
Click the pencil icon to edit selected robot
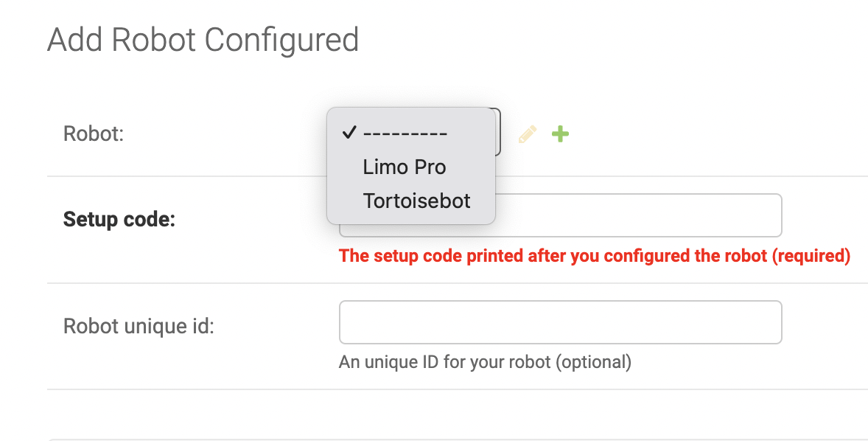pos(528,134)
